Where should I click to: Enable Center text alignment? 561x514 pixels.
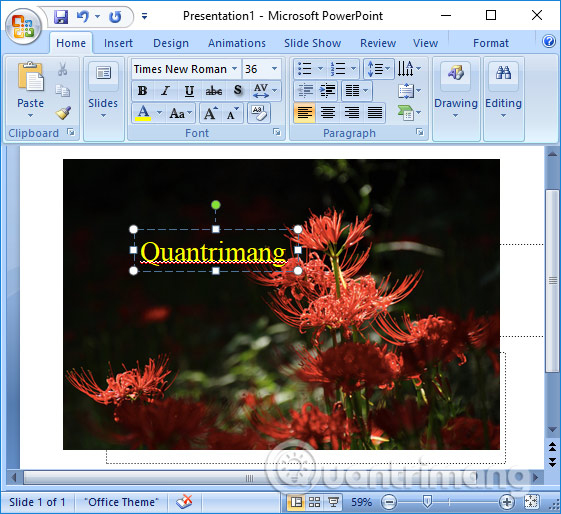click(327, 113)
